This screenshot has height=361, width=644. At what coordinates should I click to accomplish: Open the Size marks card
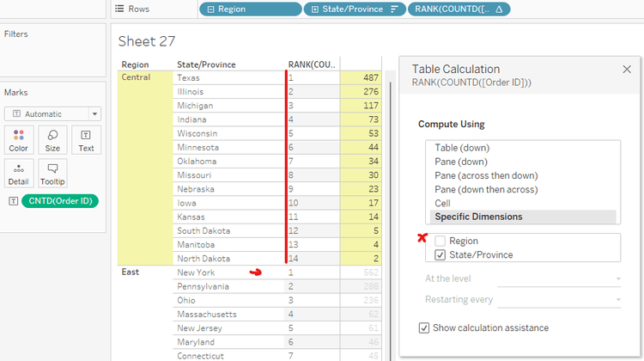(x=52, y=140)
